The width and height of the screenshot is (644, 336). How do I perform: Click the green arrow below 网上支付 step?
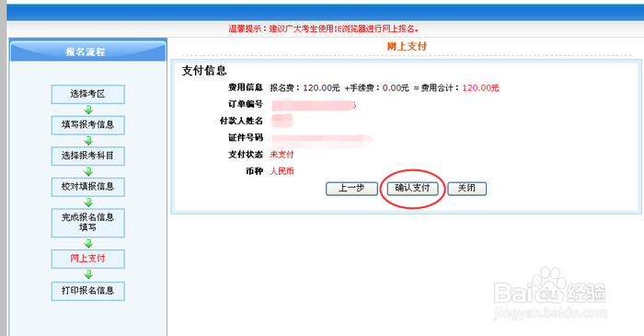click(88, 274)
